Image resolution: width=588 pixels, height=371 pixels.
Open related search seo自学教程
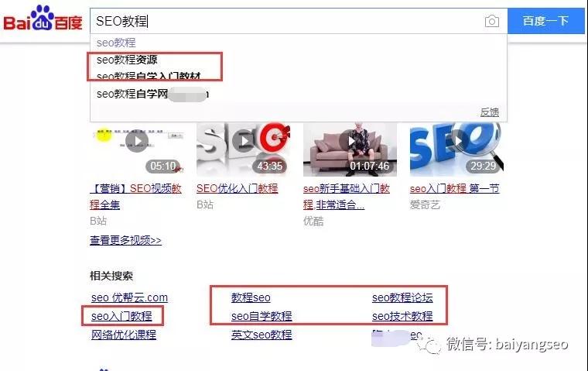coord(262,316)
